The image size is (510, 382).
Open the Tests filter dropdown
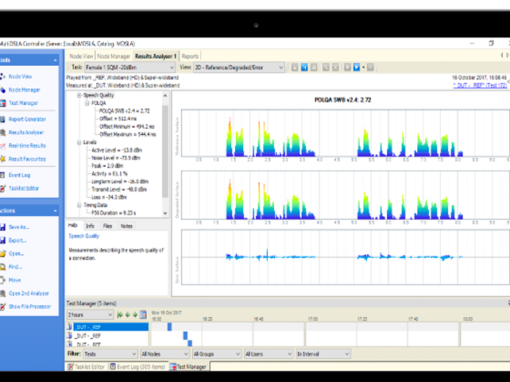[x=110, y=354]
